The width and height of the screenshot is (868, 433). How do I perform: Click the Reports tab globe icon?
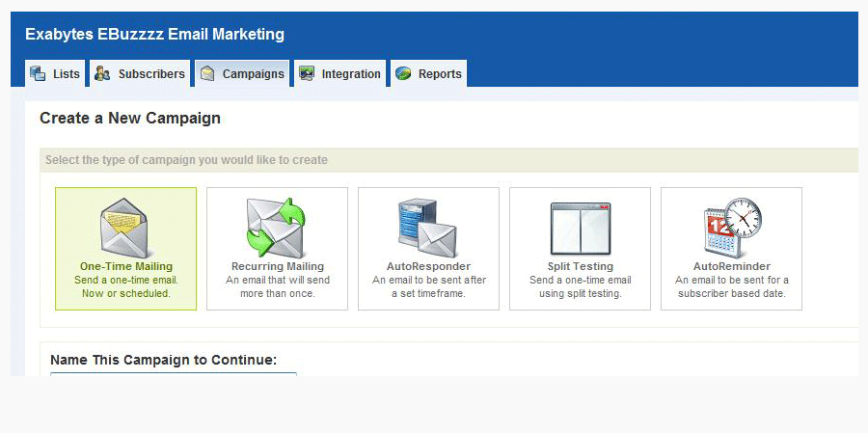[403, 74]
